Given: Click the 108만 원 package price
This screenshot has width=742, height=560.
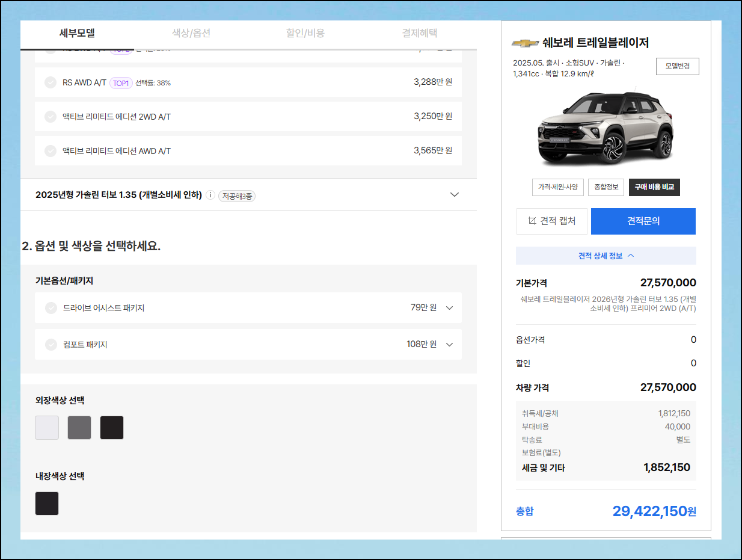Looking at the screenshot, I should click(422, 344).
